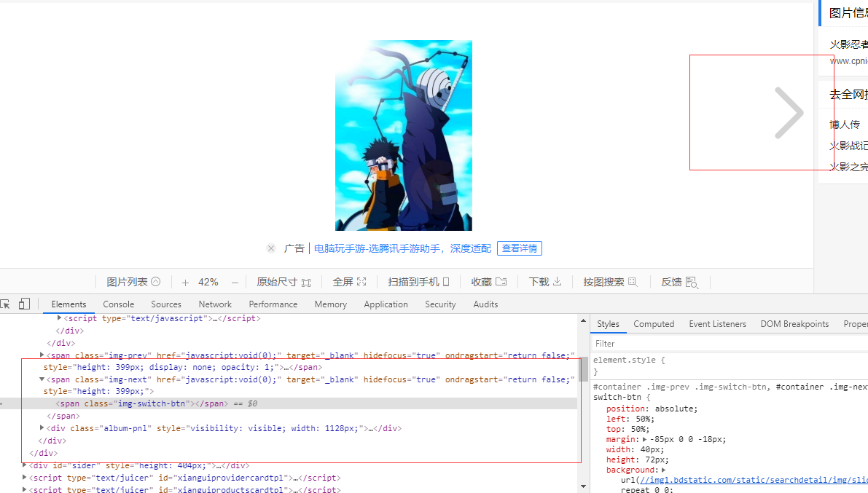Click 扫描到手机 scan to phone

point(418,283)
